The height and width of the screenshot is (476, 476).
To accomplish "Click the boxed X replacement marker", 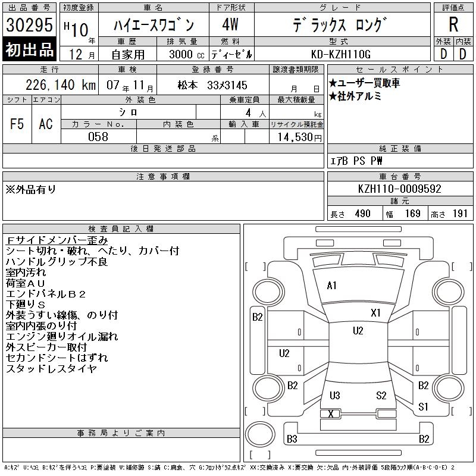I will click(331, 414).
